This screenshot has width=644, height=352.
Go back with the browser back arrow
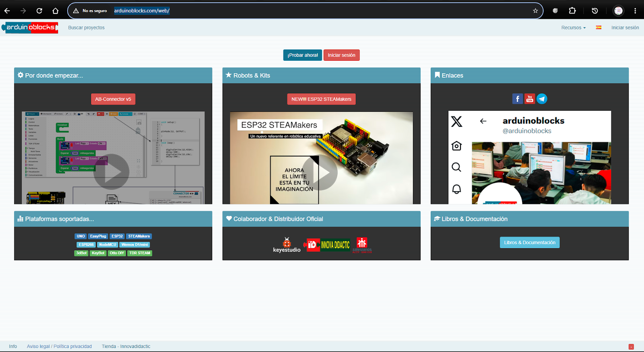tap(7, 11)
